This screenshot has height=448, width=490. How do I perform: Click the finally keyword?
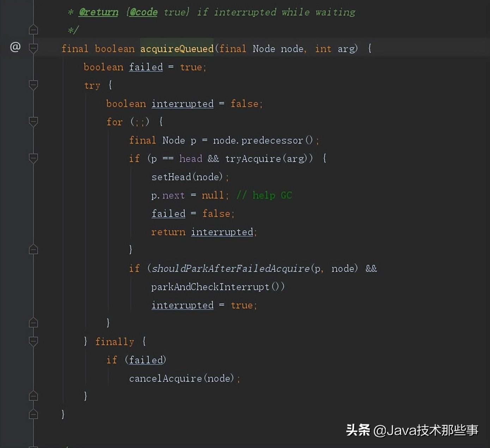pos(115,342)
